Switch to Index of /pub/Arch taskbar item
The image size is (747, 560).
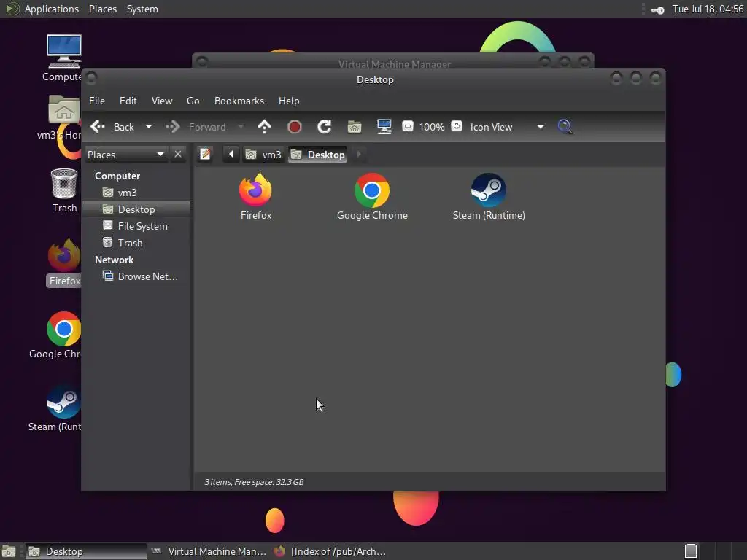coord(330,551)
